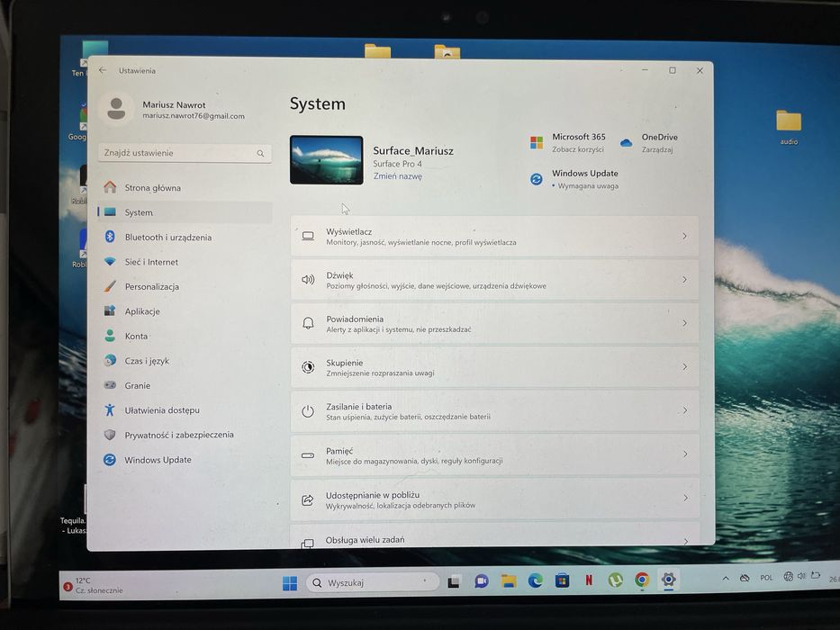
Task: Click the Mariusz Nawrot account name
Action: tap(174, 105)
